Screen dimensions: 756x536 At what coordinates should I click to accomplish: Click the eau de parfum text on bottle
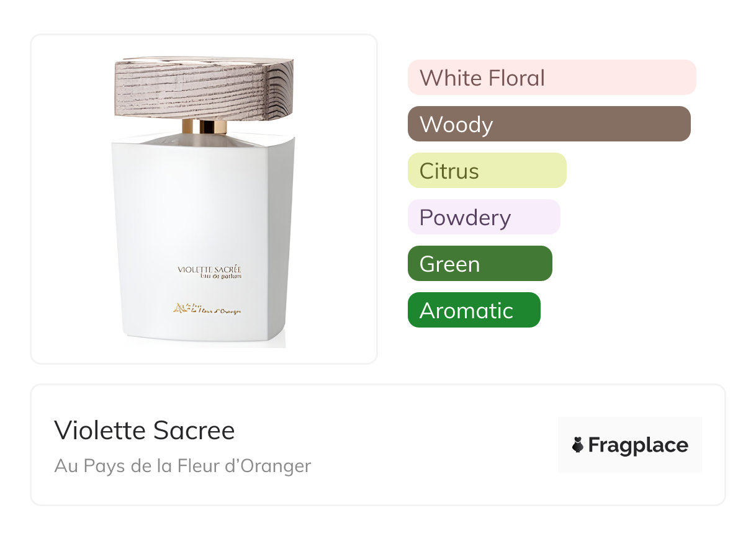coord(220,277)
